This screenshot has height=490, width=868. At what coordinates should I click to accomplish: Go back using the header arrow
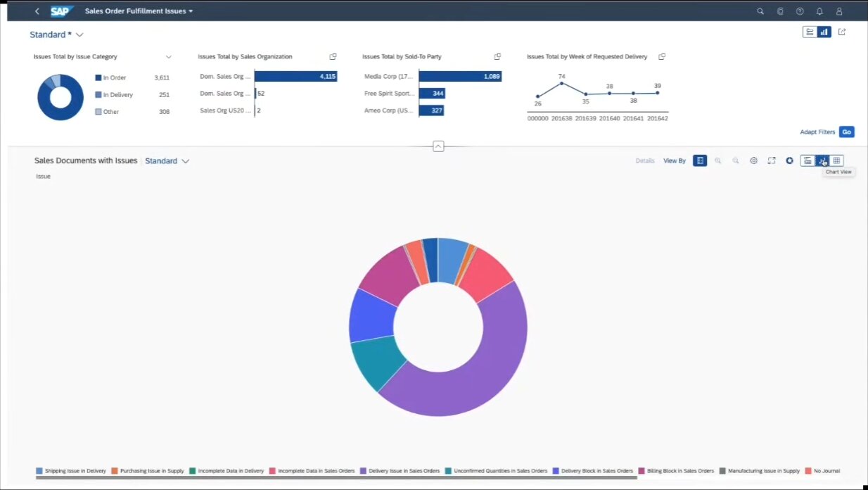click(x=37, y=11)
